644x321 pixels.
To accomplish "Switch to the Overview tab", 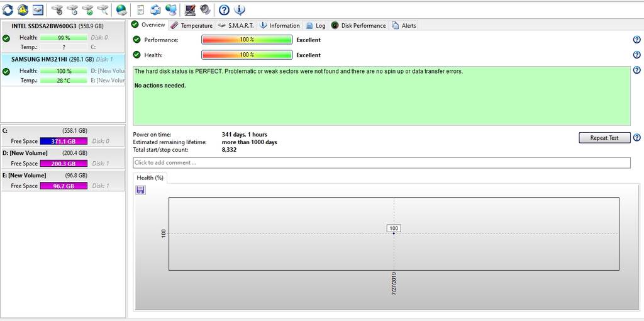I will [x=148, y=25].
